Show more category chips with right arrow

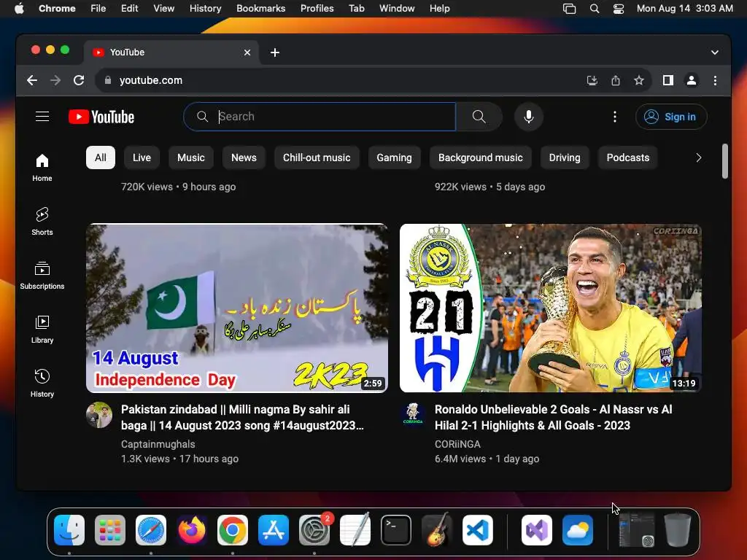[698, 157]
